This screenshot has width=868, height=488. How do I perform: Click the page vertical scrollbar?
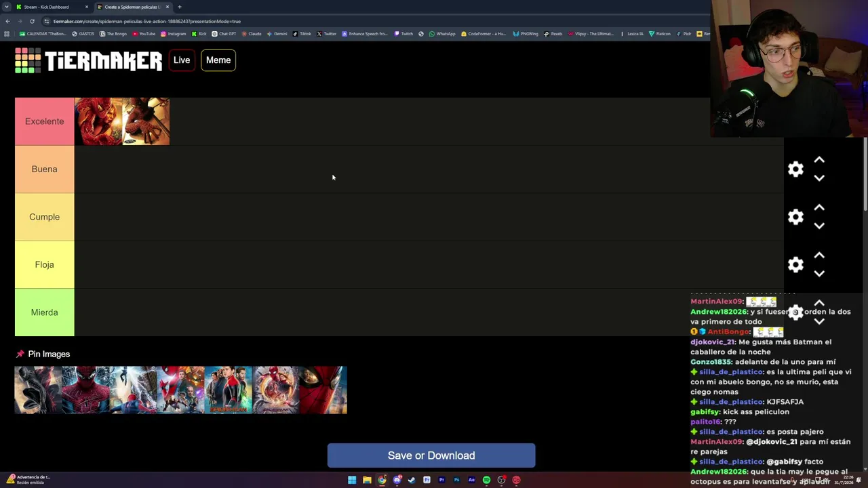pos(865,174)
